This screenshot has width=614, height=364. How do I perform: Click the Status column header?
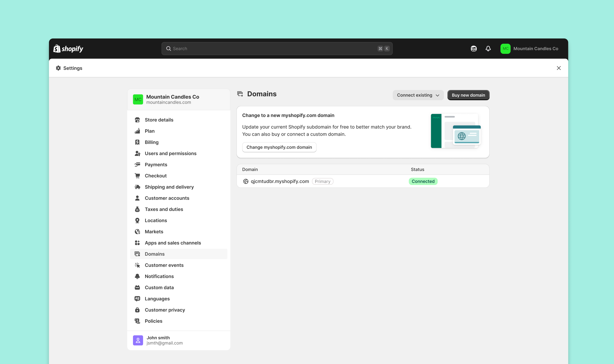[417, 169]
